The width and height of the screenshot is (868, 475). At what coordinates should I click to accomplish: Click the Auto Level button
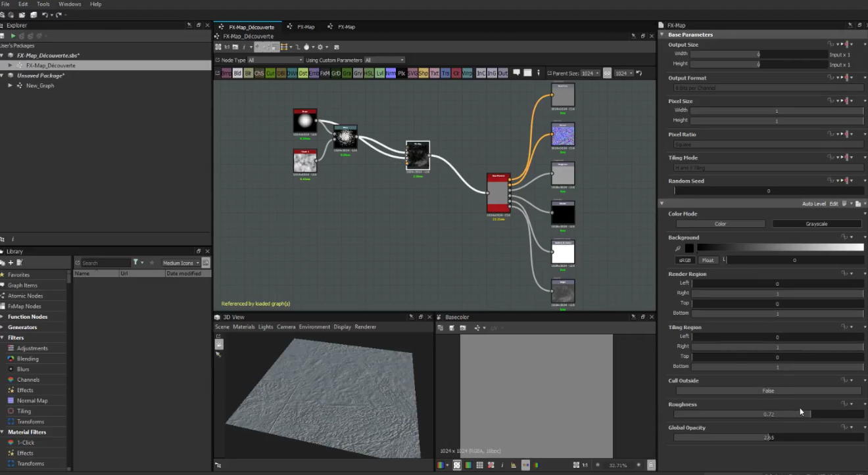pos(813,204)
